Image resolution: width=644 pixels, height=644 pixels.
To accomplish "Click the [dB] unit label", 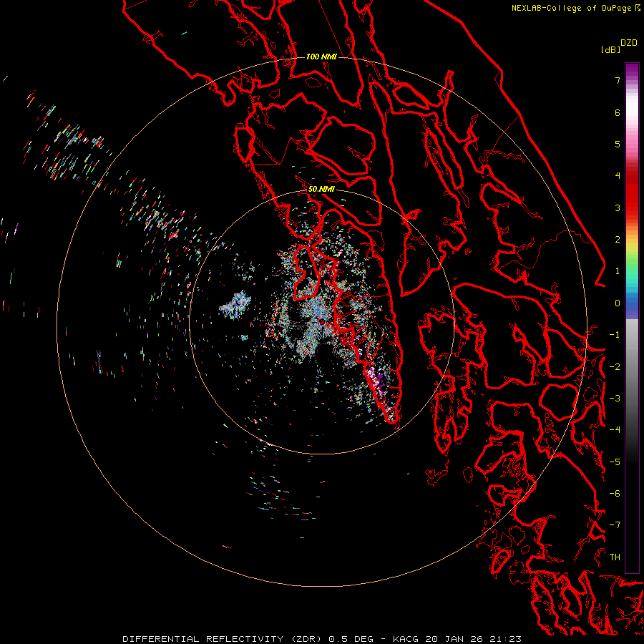I will click(610, 49).
